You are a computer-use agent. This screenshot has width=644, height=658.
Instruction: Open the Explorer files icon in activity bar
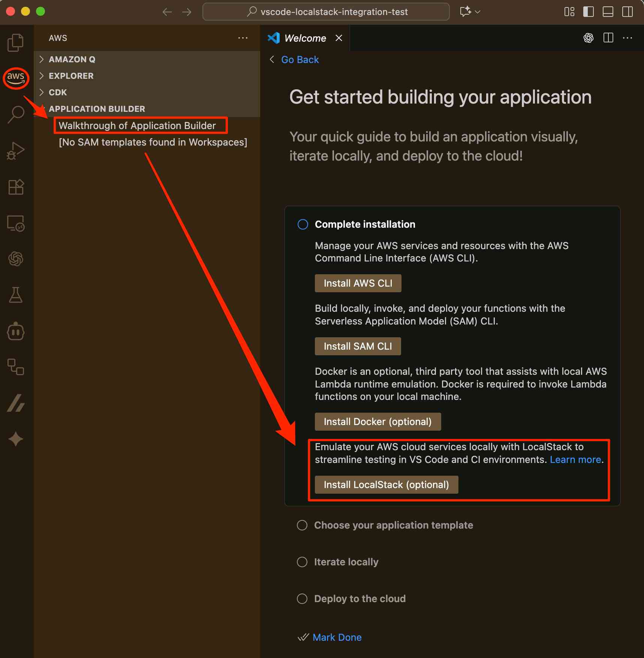[x=16, y=42]
